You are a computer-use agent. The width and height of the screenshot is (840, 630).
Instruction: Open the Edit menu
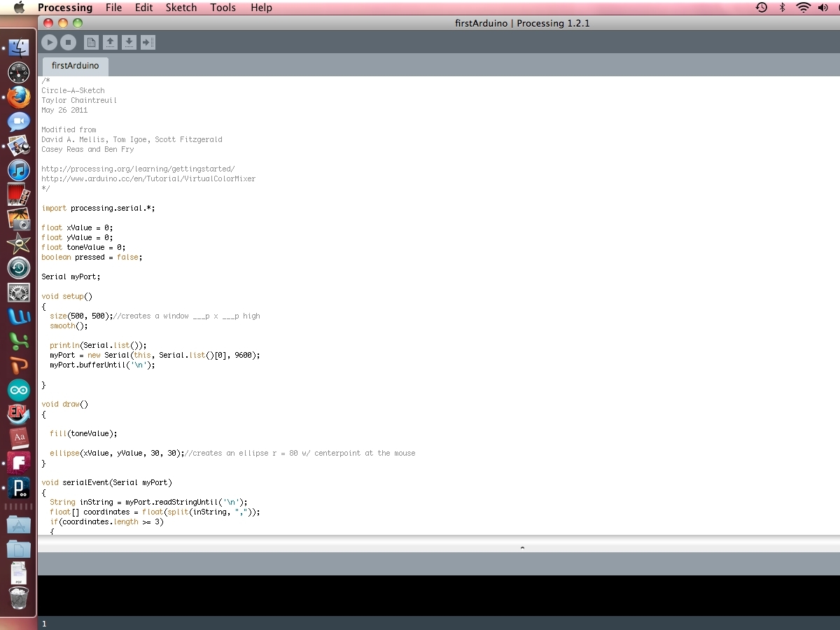[144, 8]
